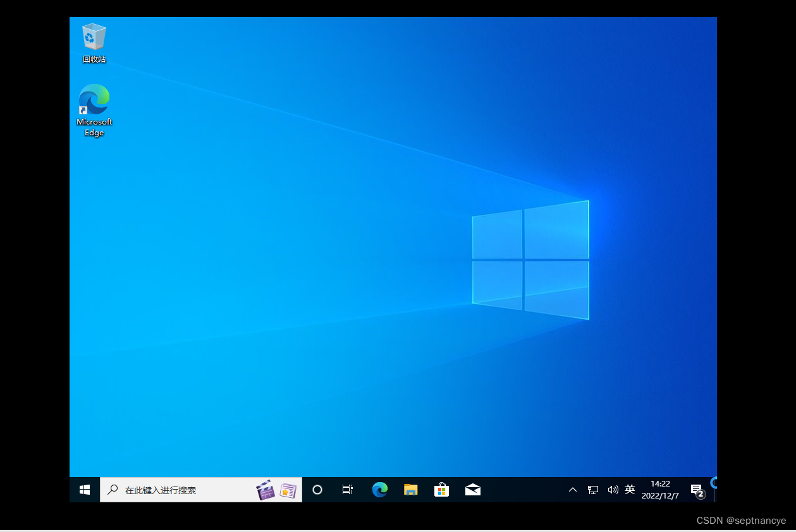Open File Explorer from the taskbar
Image resolution: width=796 pixels, height=532 pixels.
(411, 490)
